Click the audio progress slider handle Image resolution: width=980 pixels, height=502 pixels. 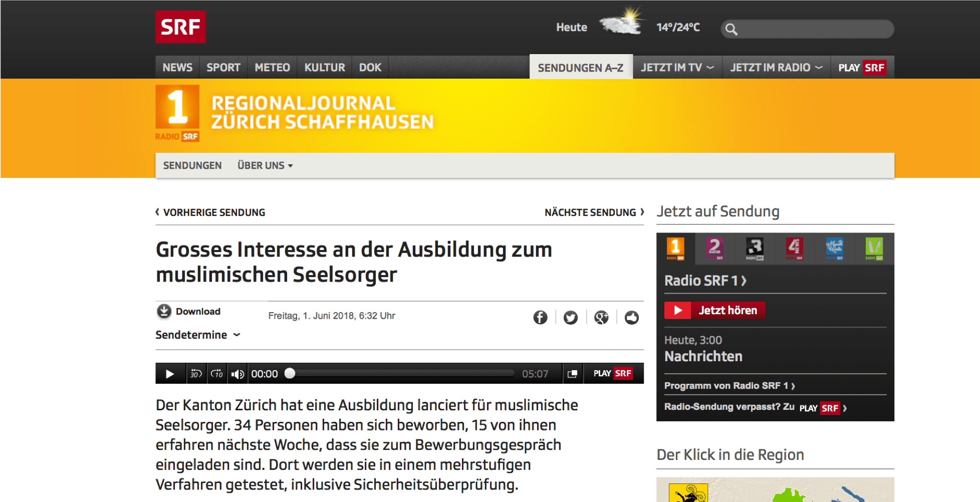(x=290, y=373)
